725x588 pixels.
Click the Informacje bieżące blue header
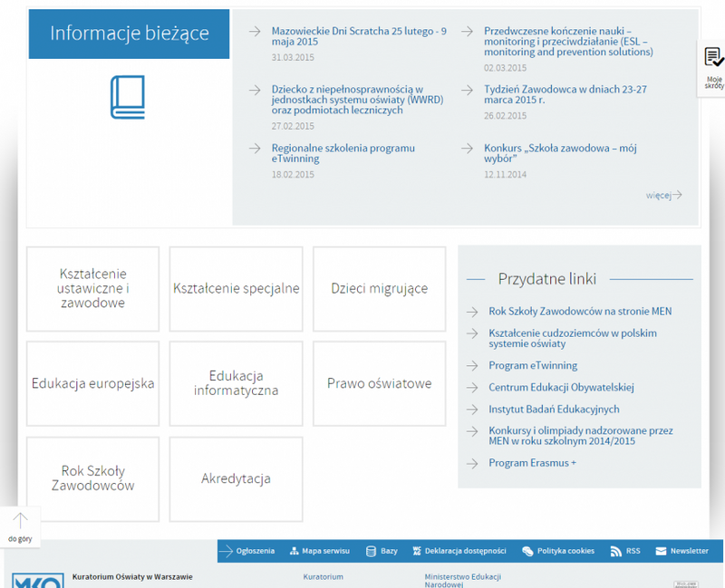tap(129, 34)
